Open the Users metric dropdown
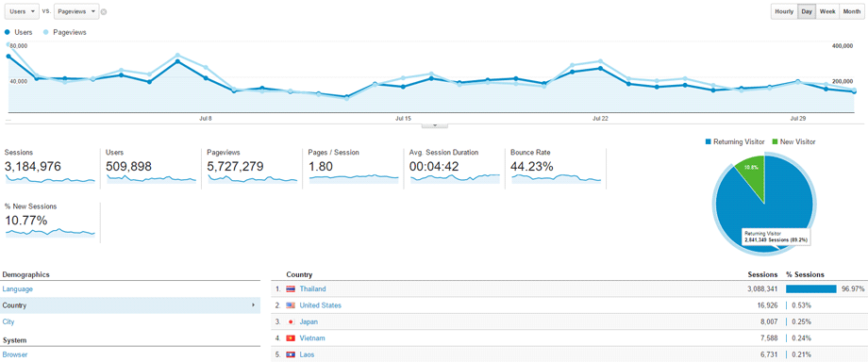The image size is (868, 362). [x=22, y=11]
